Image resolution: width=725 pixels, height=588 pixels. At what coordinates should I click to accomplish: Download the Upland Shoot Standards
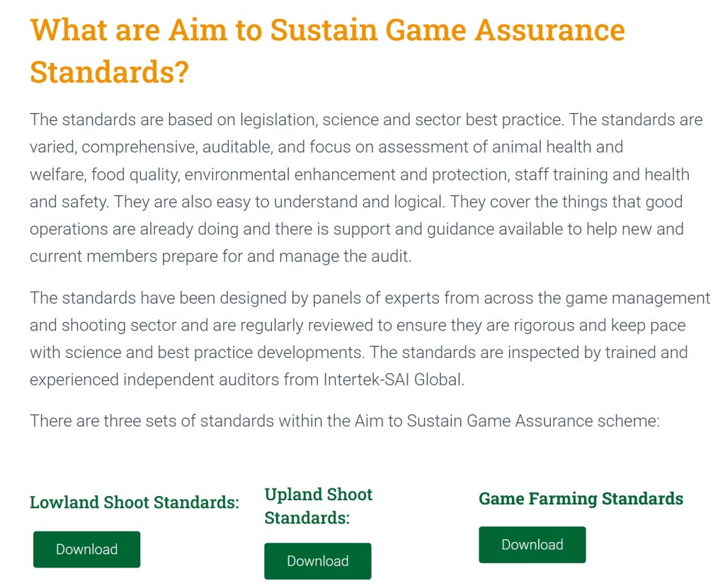coord(317,561)
